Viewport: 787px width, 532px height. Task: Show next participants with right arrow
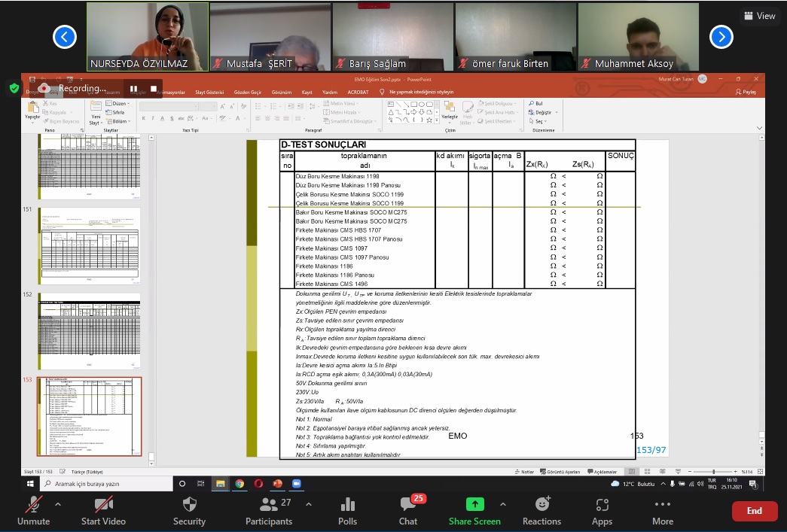[721, 37]
